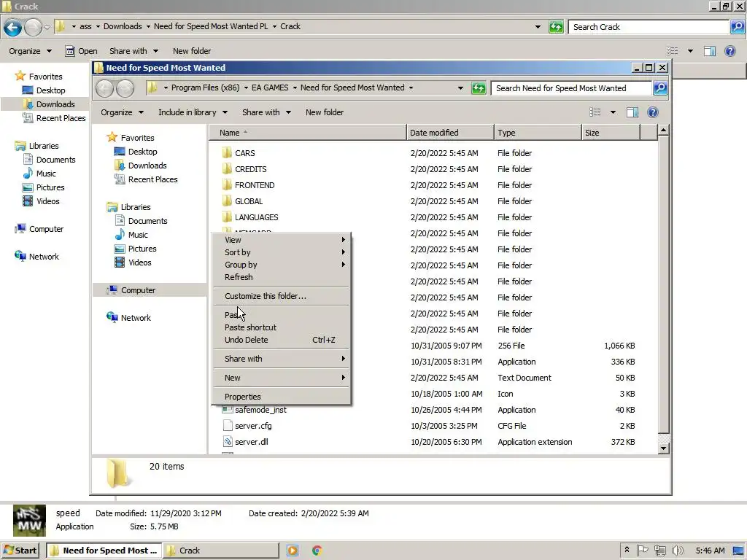The height and width of the screenshot is (560, 747).
Task: Toggle preview pane icon in Crack window
Action: pyautogui.click(x=710, y=51)
